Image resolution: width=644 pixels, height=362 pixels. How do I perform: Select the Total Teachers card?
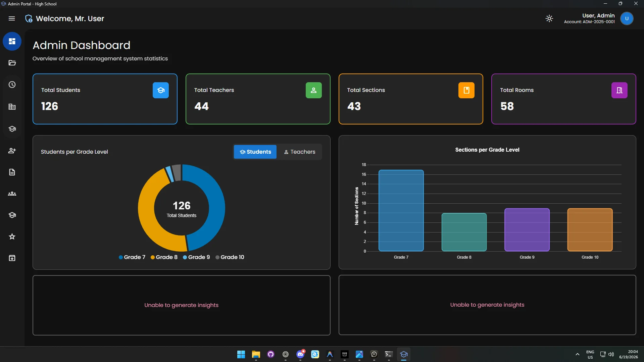(258, 99)
